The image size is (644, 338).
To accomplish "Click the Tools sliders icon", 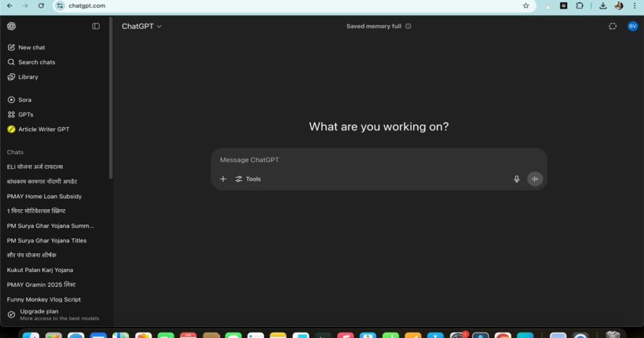I will coord(238,179).
